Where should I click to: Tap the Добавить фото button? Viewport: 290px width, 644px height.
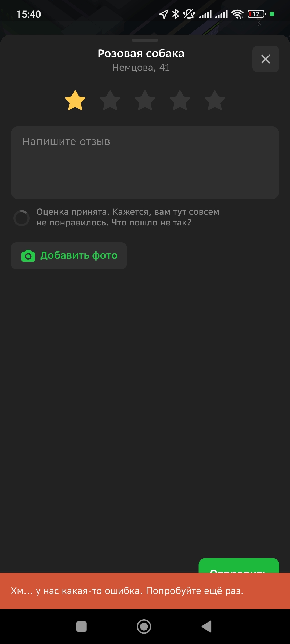click(x=69, y=256)
